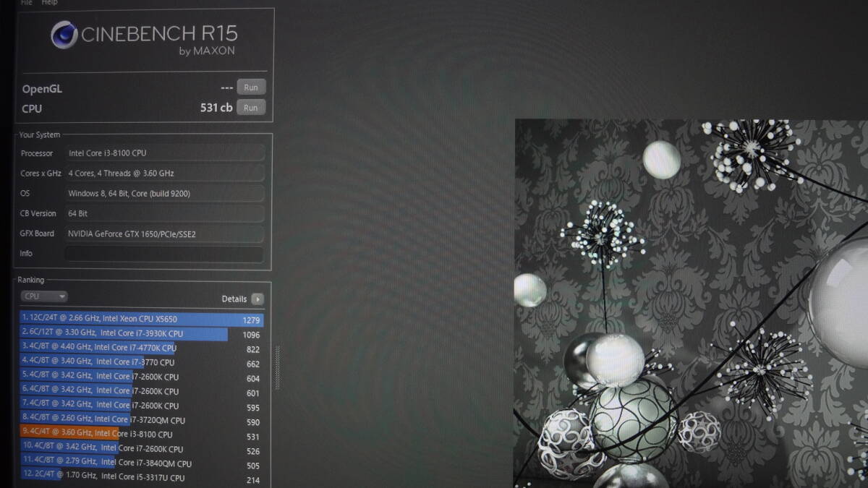Click the panel splitter handle beside ranking
Screen dimensions: 868x488
click(276, 367)
